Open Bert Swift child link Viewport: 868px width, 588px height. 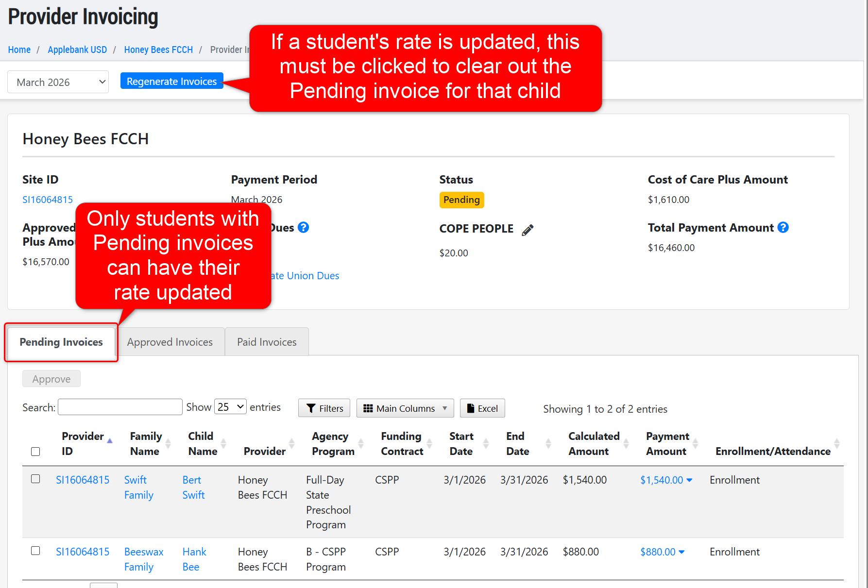(x=193, y=487)
